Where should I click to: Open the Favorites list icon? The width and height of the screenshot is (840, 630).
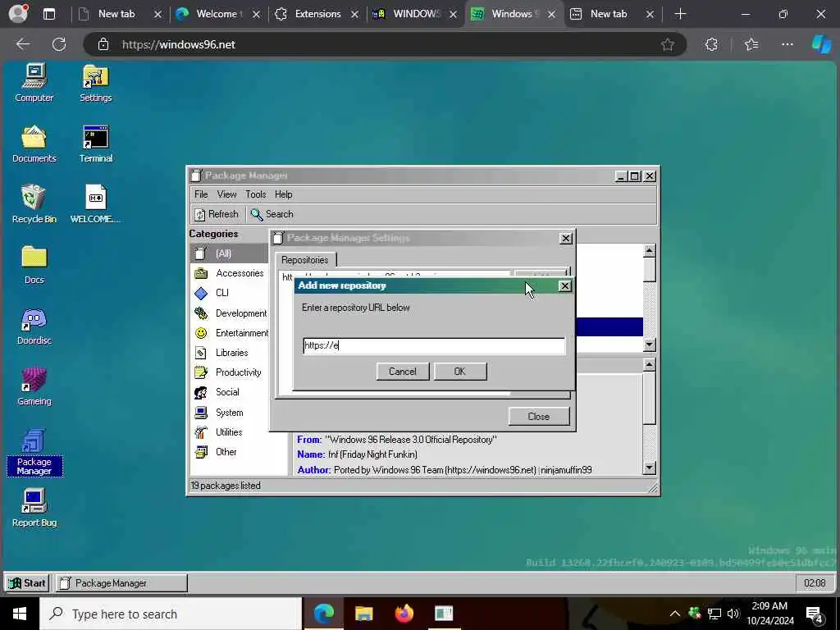pyautogui.click(x=751, y=44)
